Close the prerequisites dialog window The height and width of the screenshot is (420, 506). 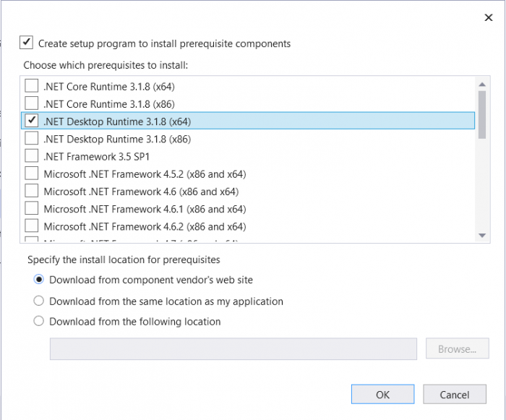pos(489,18)
